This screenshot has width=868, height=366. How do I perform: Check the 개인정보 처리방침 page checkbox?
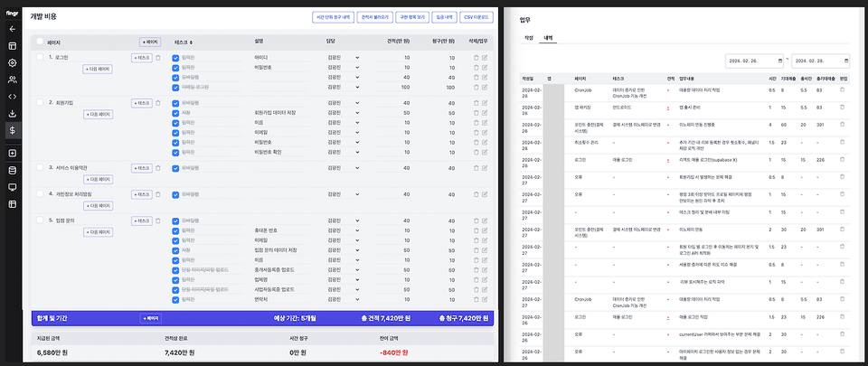coord(40,193)
